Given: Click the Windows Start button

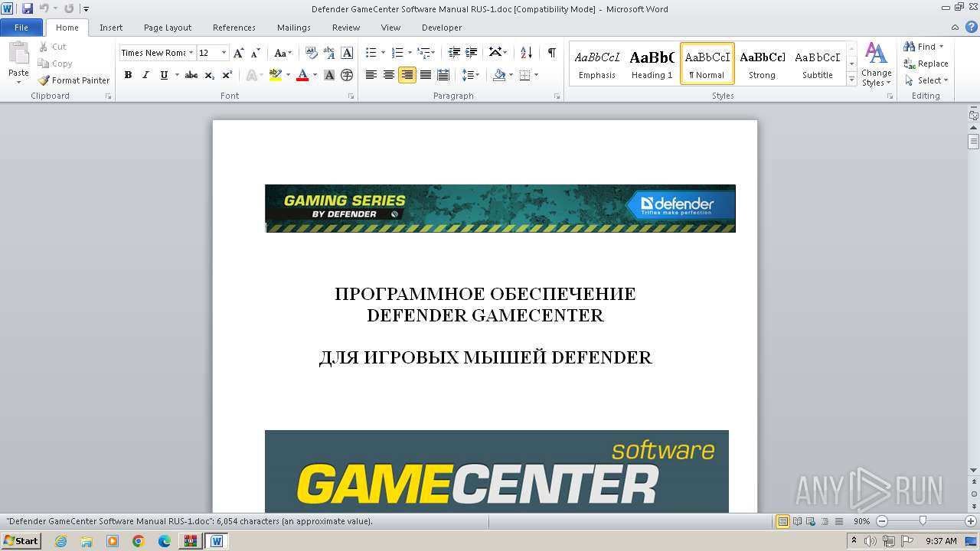Looking at the screenshot, I should (21, 541).
